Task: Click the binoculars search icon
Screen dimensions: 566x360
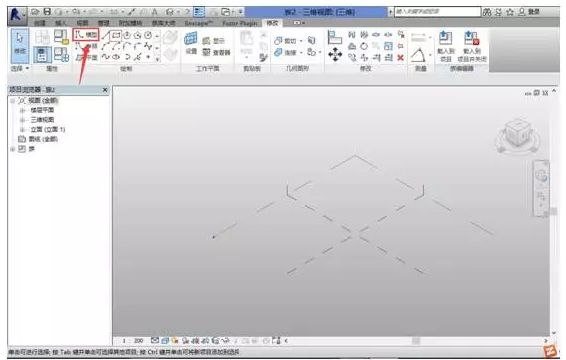Action: tap(487, 12)
